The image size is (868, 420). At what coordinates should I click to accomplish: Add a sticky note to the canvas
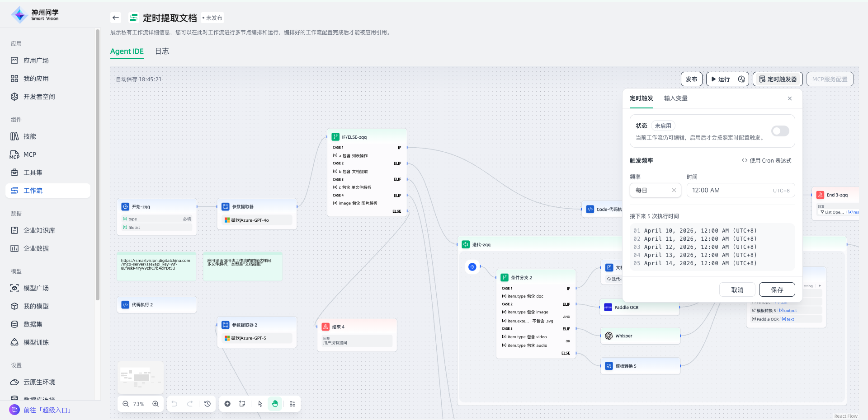(242, 404)
